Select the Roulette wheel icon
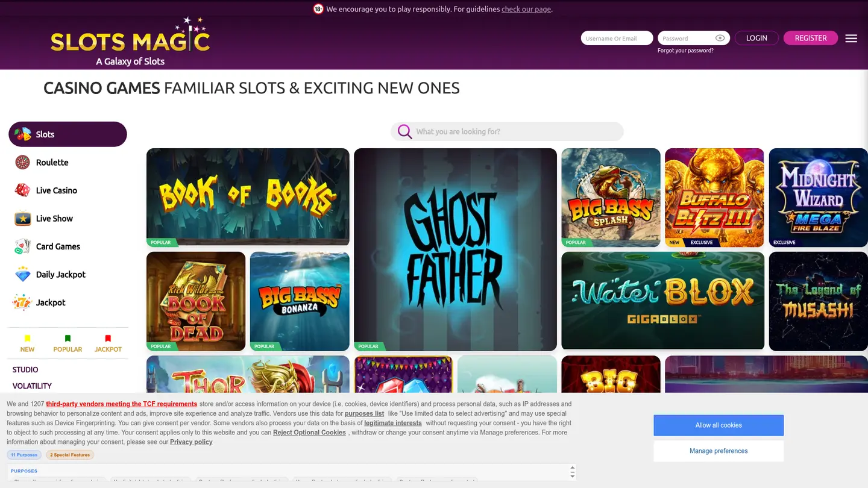868x488 pixels. point(22,162)
